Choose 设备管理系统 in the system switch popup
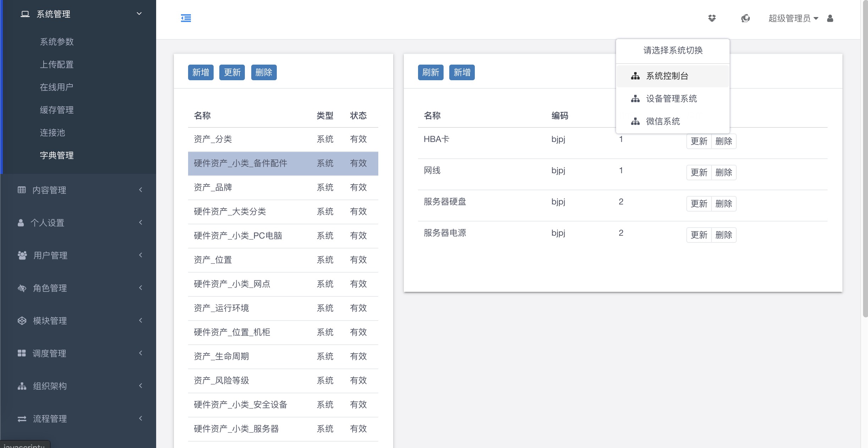The width and height of the screenshot is (868, 448). [672, 98]
